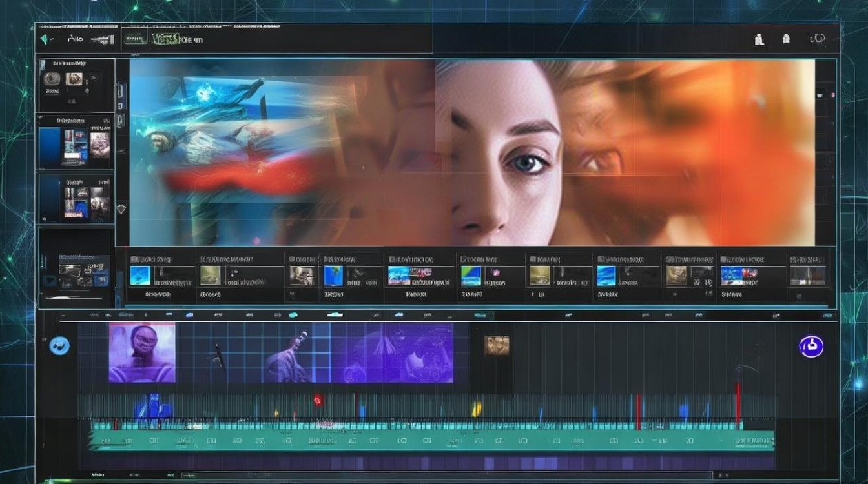Select the first blue thumbnail in clip strip

click(140, 276)
